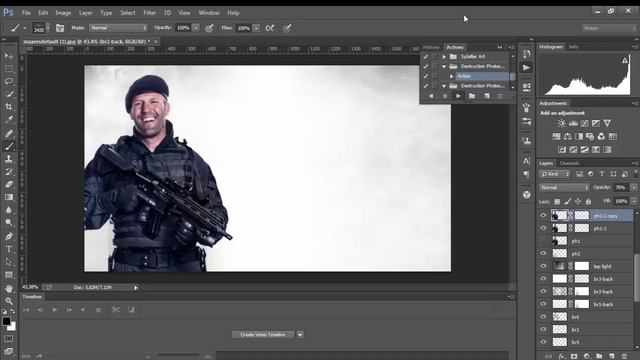Viewport: 640px width, 360px height.
Task: Hide the br1-back layer
Action: click(x=543, y=304)
